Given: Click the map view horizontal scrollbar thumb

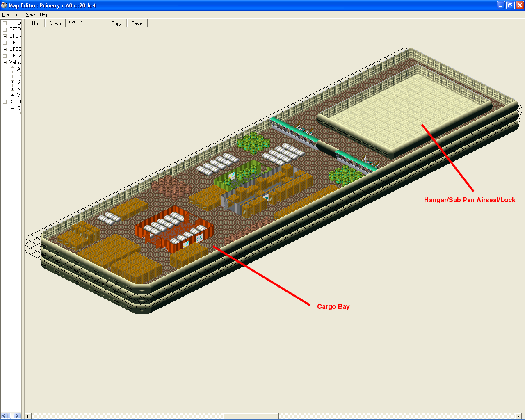Looking at the screenshot, I should point(251,416).
